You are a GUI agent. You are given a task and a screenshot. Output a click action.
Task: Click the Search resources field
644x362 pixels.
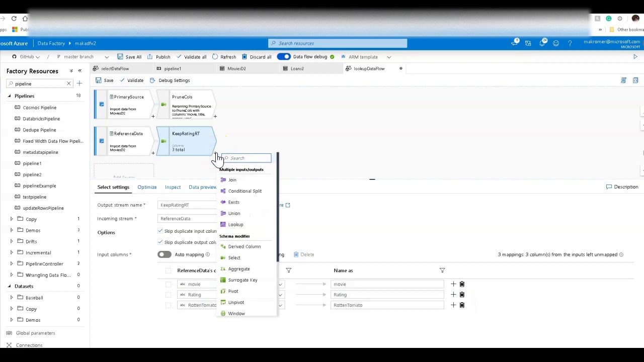338,43
